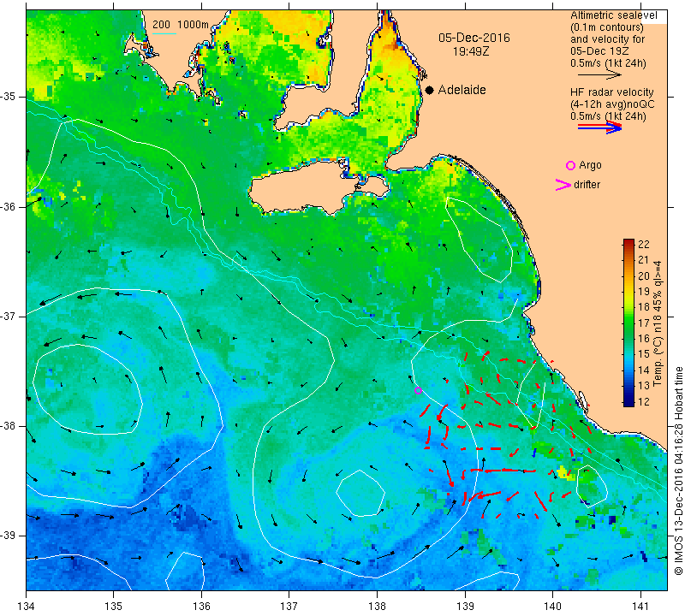
Task: Click the '1000m' depth legend label
Action: click(193, 25)
